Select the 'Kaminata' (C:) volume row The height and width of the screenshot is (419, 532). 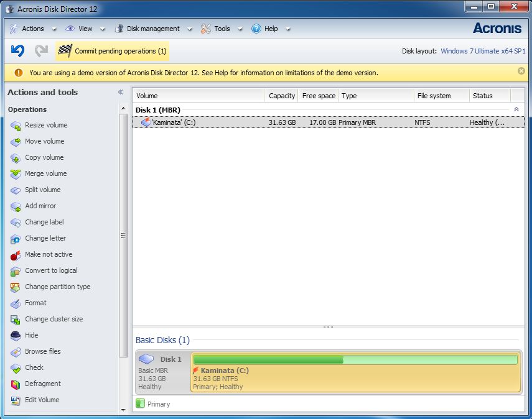tap(329, 122)
